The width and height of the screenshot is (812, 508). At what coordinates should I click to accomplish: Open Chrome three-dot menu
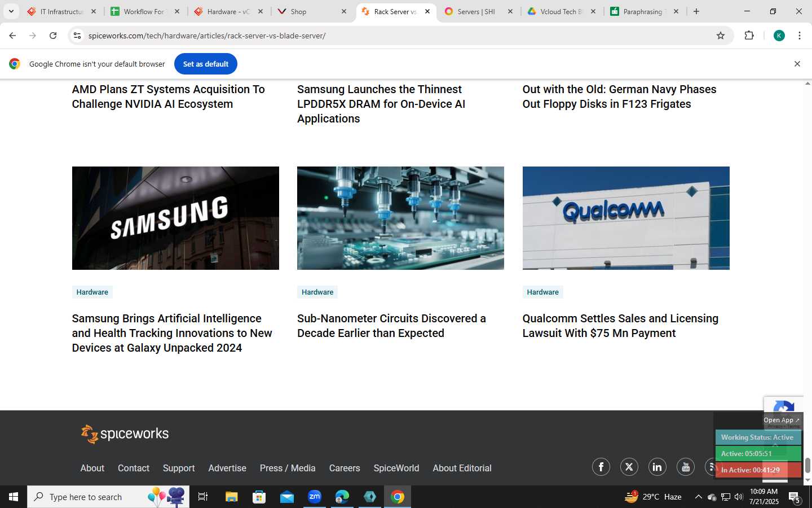point(800,36)
